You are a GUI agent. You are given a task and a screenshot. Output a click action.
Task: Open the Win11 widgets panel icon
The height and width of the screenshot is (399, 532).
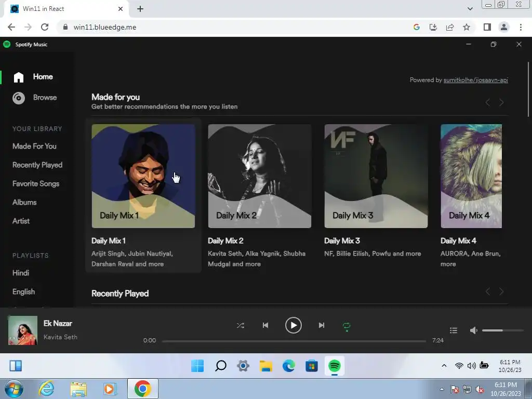tap(16, 366)
